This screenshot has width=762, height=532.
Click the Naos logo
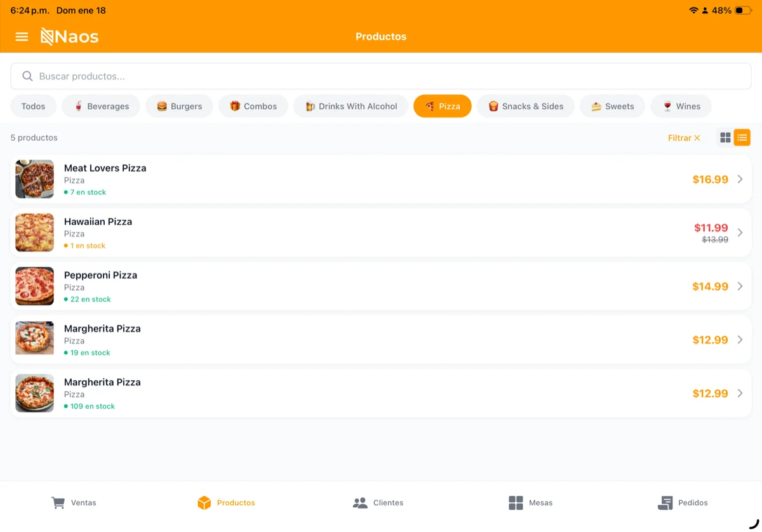pos(70,37)
